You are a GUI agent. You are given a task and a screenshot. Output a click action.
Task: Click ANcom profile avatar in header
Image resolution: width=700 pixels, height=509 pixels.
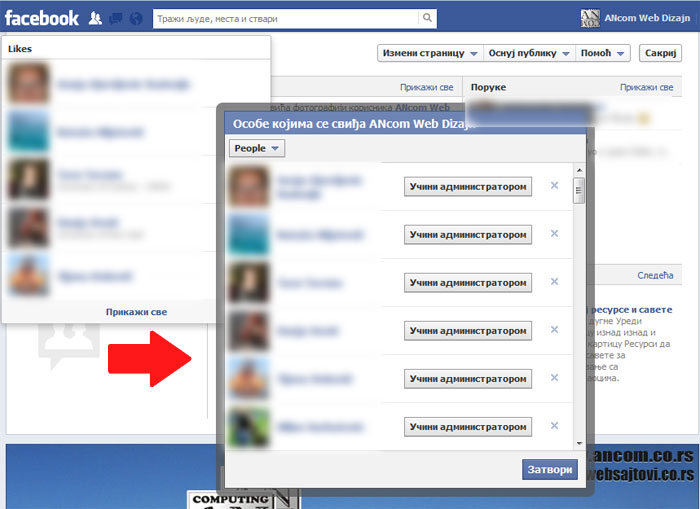pyautogui.click(x=590, y=18)
